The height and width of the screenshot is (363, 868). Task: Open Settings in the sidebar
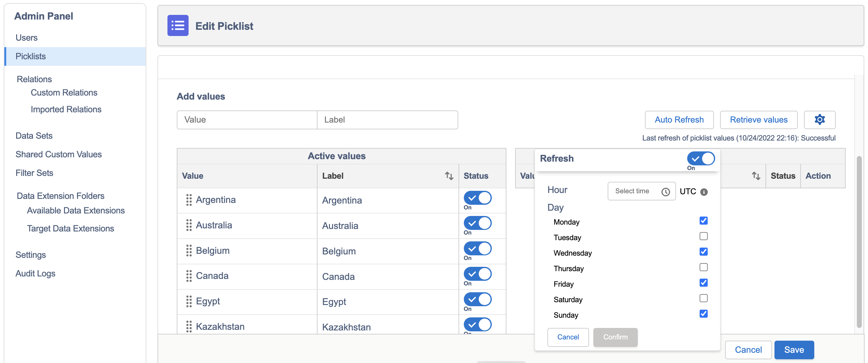30,255
